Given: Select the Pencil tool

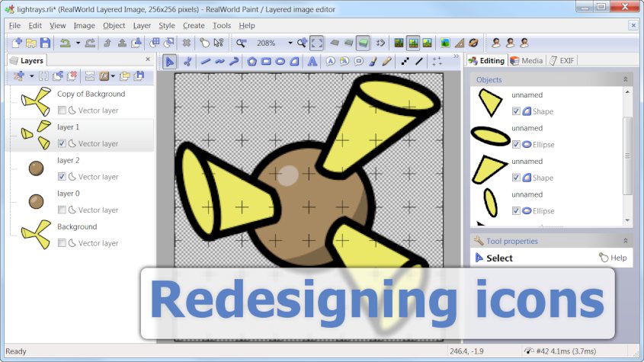Looking at the screenshot, I should pos(386,62).
